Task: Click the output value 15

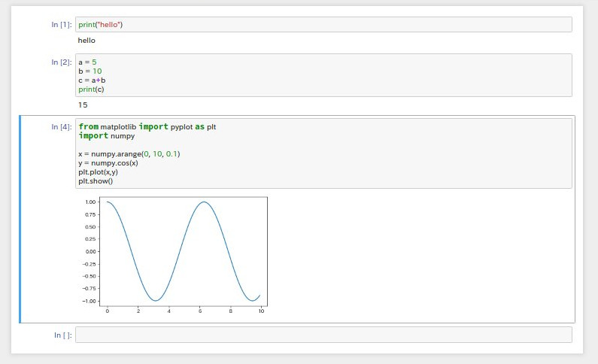Action: click(x=83, y=105)
